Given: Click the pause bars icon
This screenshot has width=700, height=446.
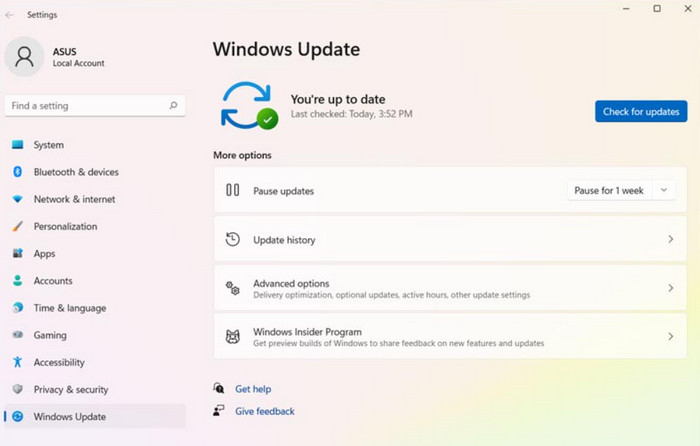Looking at the screenshot, I should 233,190.
